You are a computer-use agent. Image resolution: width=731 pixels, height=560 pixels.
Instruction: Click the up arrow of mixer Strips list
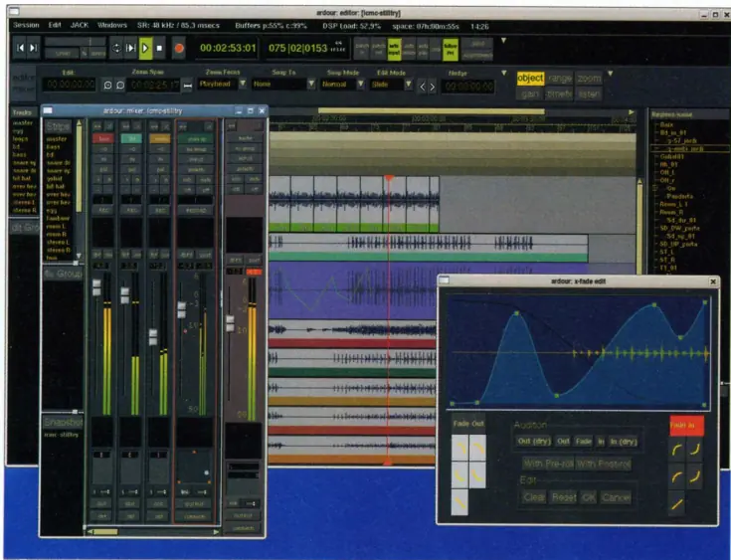point(80,123)
